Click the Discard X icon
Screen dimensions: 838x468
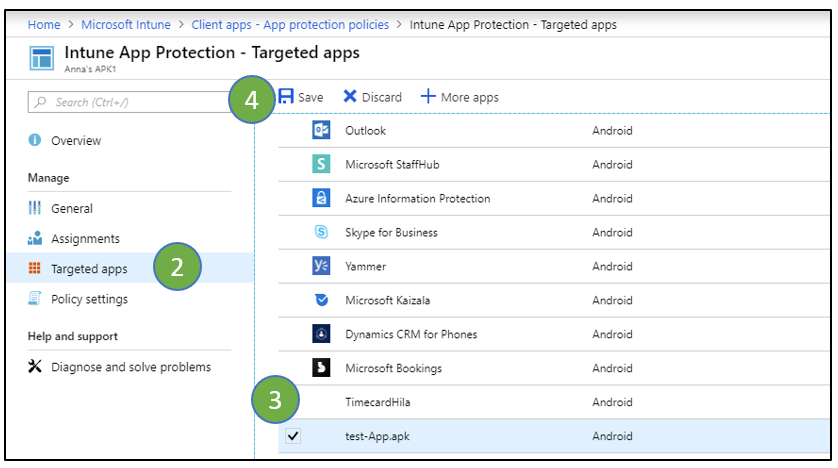pyautogui.click(x=350, y=96)
